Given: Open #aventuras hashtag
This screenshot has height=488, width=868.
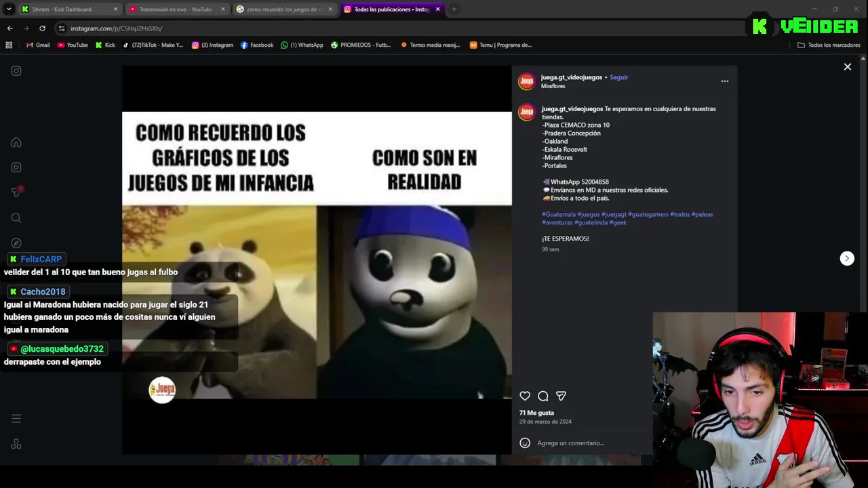Looking at the screenshot, I should [557, 222].
